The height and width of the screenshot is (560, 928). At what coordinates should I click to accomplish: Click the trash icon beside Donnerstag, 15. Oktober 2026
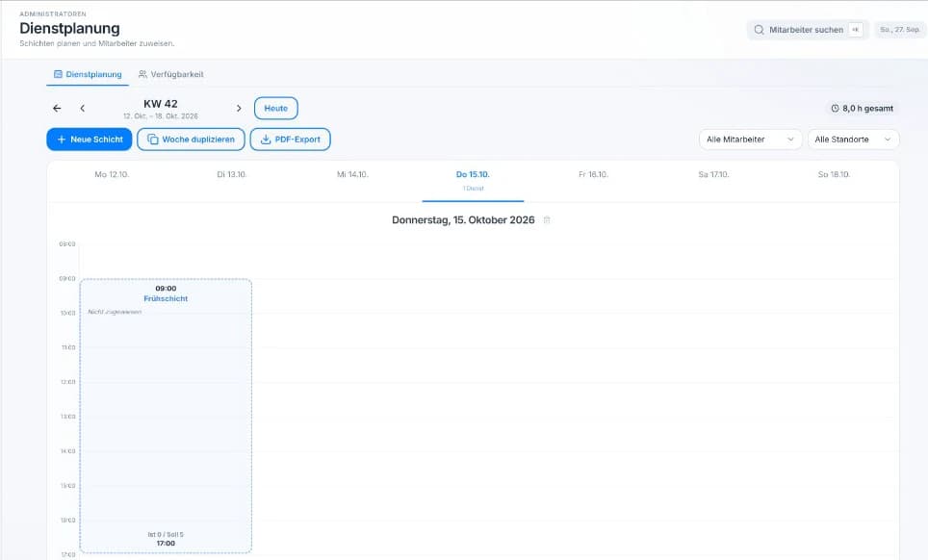tap(547, 220)
